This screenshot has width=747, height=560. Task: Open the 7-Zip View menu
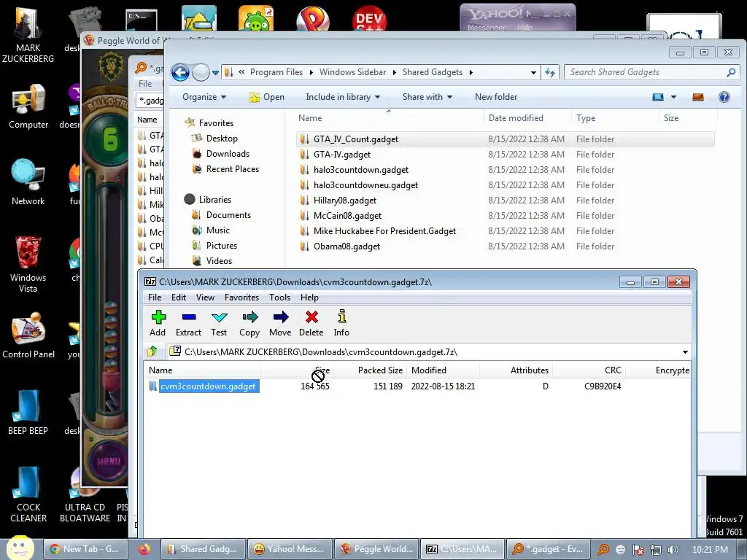tap(205, 297)
